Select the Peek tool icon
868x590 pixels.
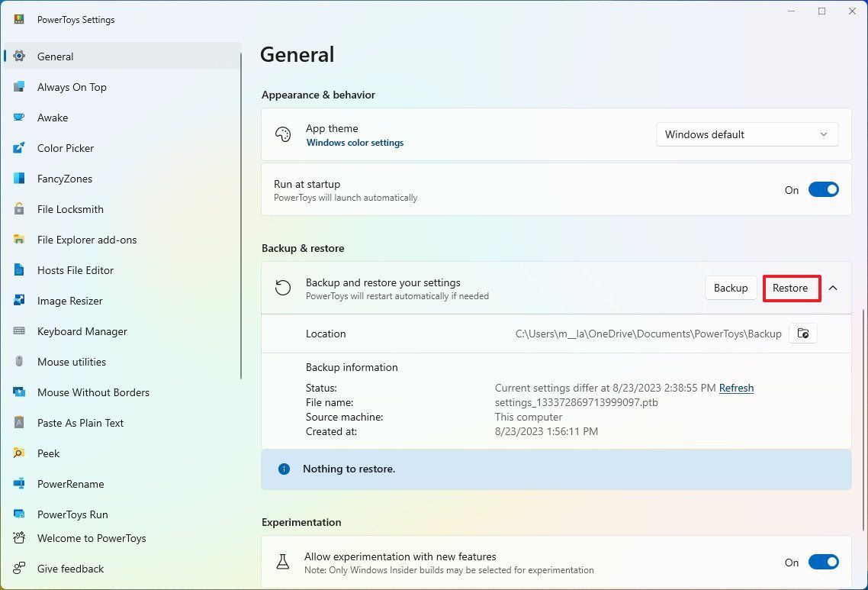(x=18, y=453)
